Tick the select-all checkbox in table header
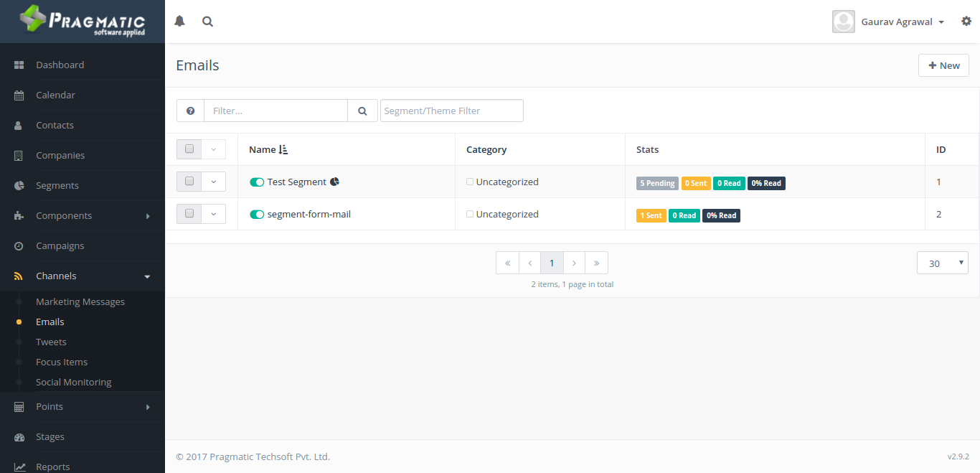This screenshot has height=473, width=980. pyautogui.click(x=189, y=149)
